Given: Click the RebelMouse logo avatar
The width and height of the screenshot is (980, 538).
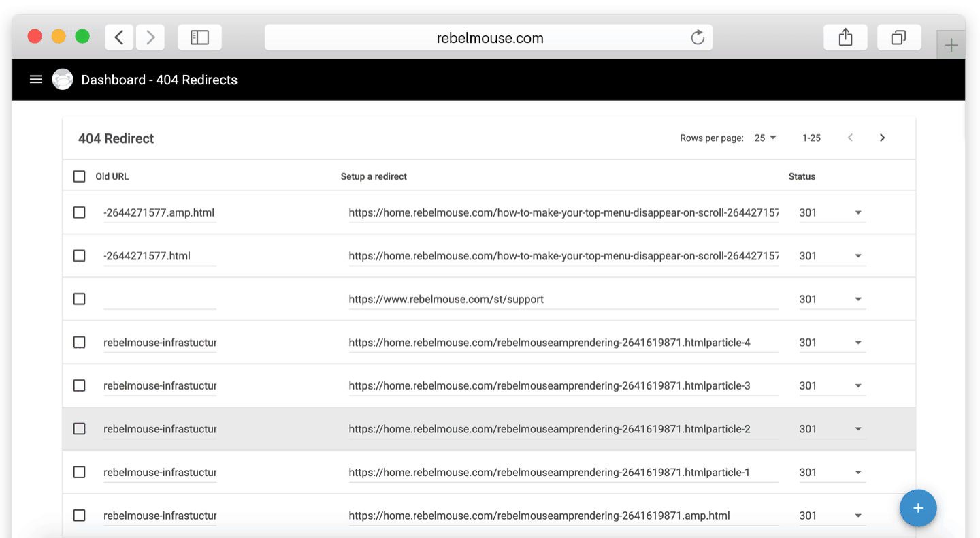Looking at the screenshot, I should point(63,80).
